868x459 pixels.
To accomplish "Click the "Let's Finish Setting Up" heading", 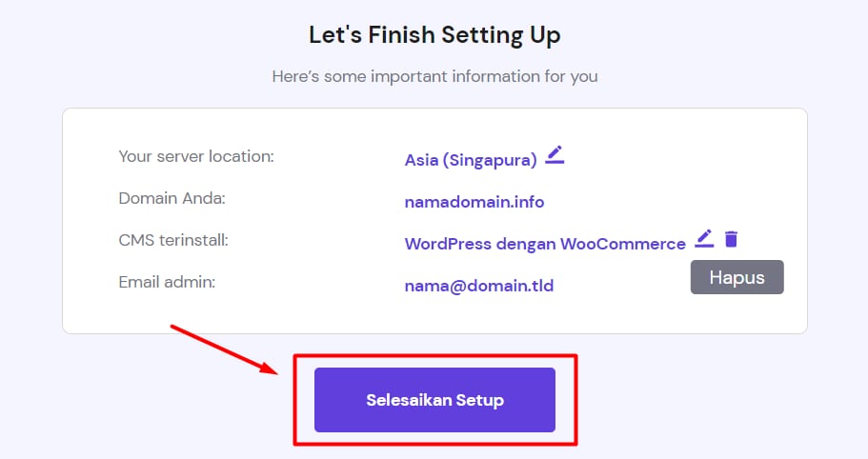I will [x=434, y=35].
